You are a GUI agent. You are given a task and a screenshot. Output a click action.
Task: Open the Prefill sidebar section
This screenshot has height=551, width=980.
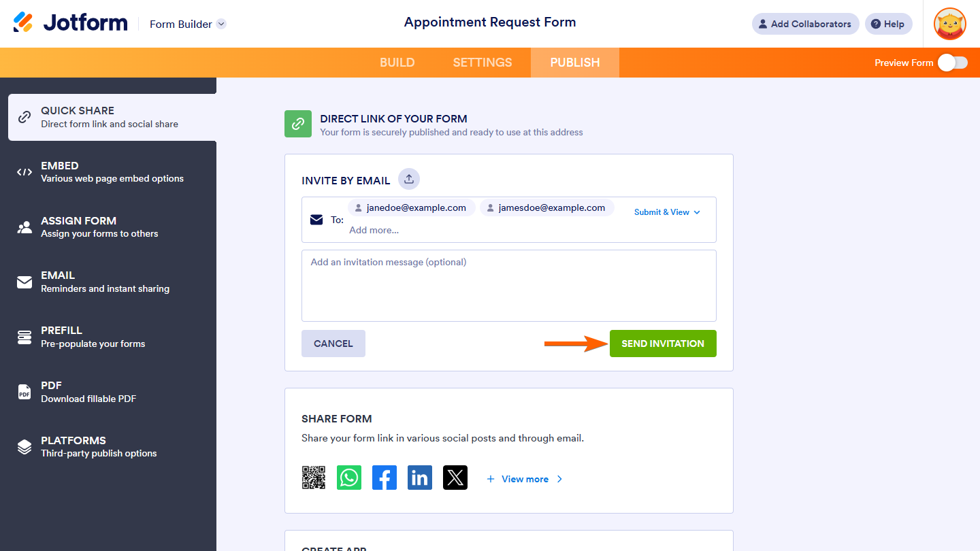pyautogui.click(x=108, y=337)
